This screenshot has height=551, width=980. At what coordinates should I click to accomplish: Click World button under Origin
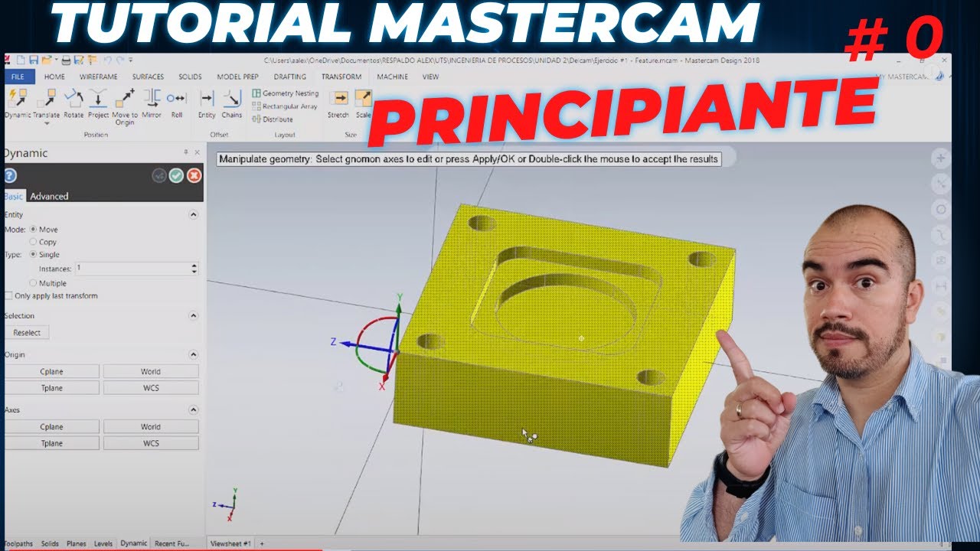(x=151, y=371)
